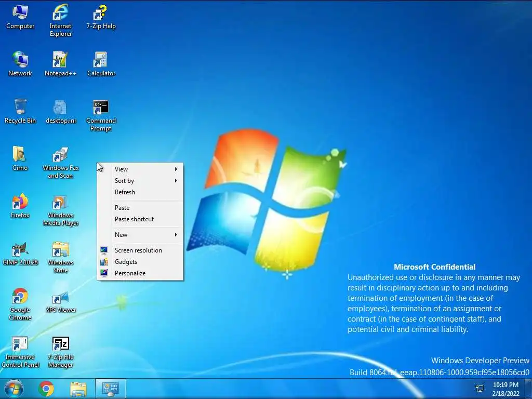Open Gadgets from the context menu
Viewport: 532px width, 399px height.
click(x=140, y=262)
